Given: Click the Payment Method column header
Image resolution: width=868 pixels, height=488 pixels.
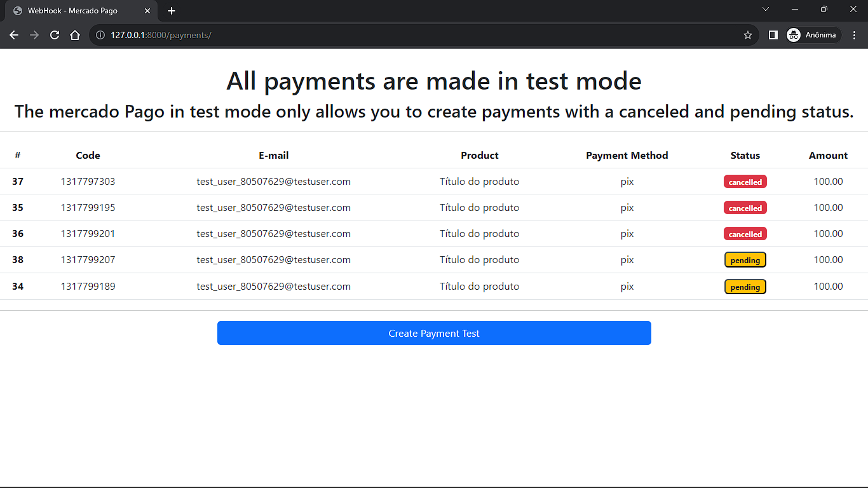Looking at the screenshot, I should 627,155.
